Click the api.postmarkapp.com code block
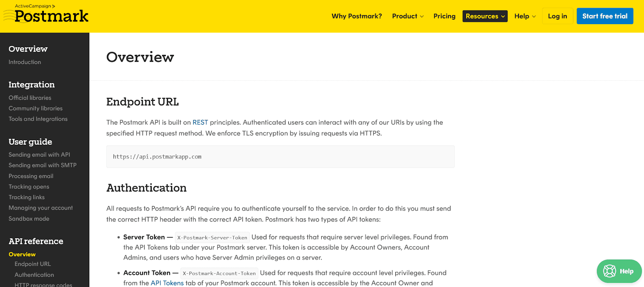 click(280, 157)
